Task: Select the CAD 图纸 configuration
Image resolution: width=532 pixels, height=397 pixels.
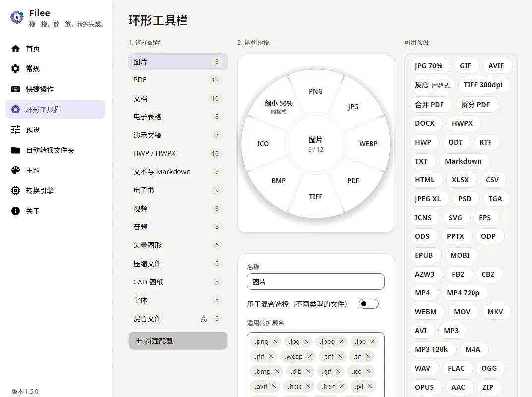Action: coord(178,282)
